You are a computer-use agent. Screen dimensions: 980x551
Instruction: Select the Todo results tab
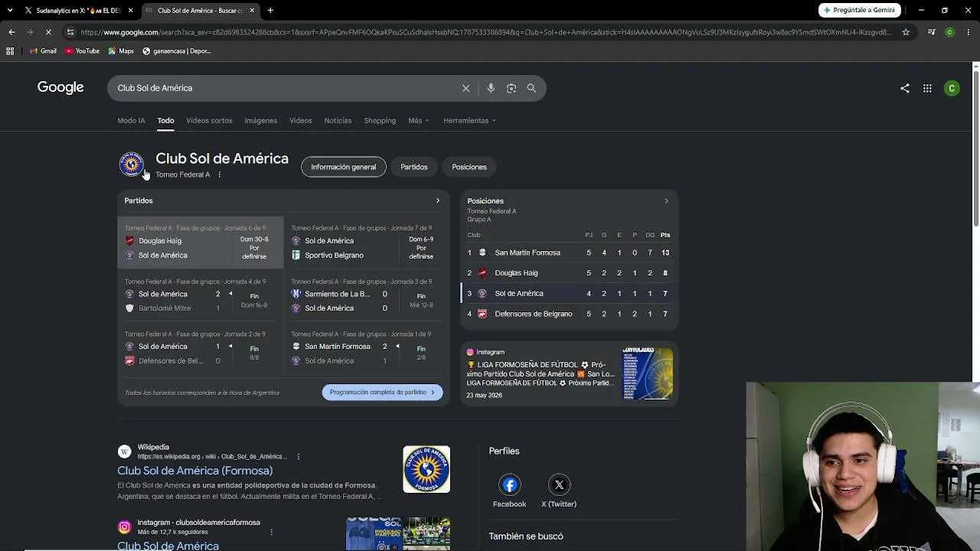[x=165, y=120]
